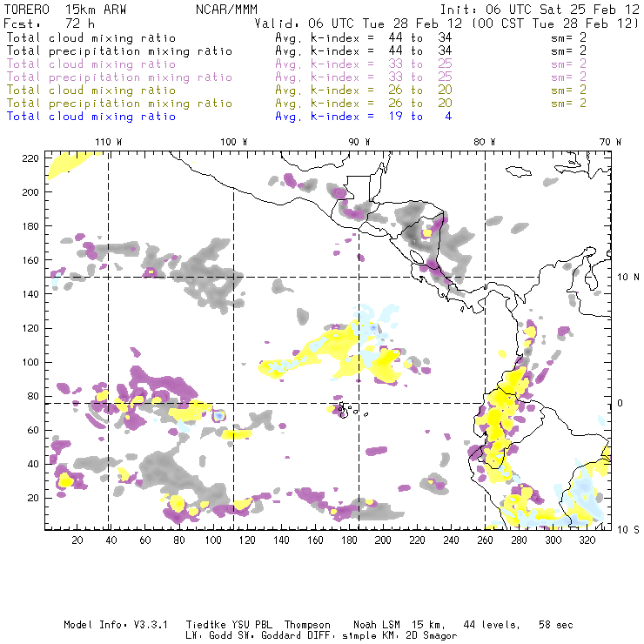The height and width of the screenshot is (644, 644).
Task: Click the "Init: 06 UTC Sat 25 Feb 12" text
Action: (540, 10)
